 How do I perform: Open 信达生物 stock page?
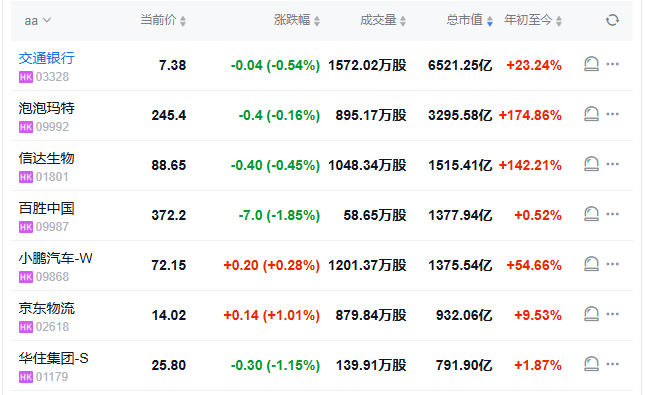click(46, 158)
